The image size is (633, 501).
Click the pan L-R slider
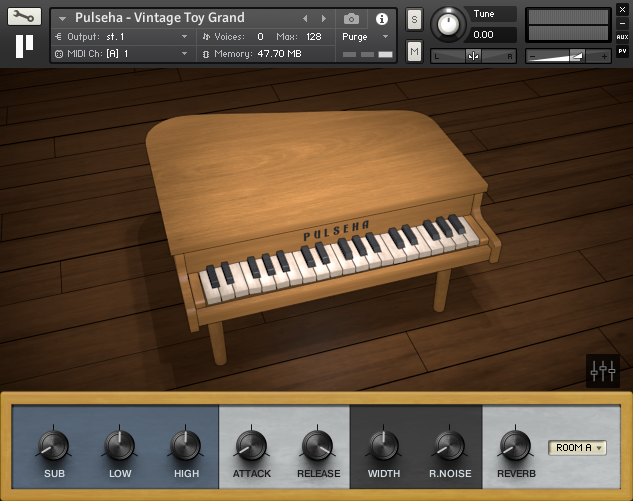pos(473,56)
